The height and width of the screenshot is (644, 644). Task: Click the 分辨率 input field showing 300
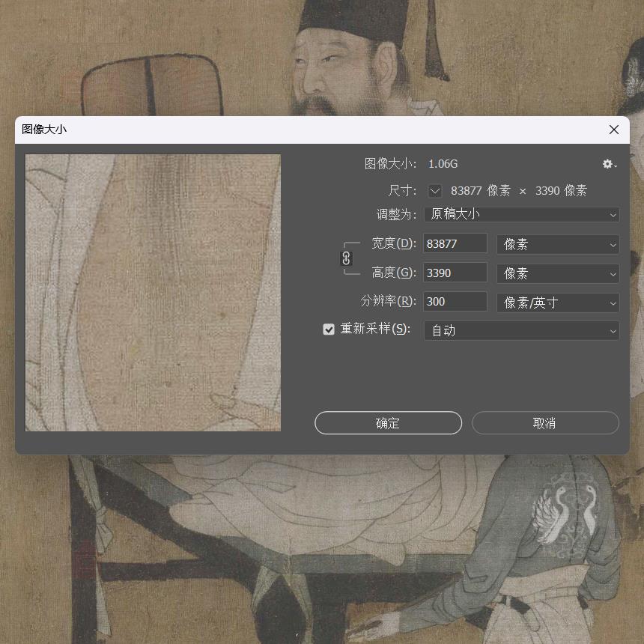coord(455,302)
